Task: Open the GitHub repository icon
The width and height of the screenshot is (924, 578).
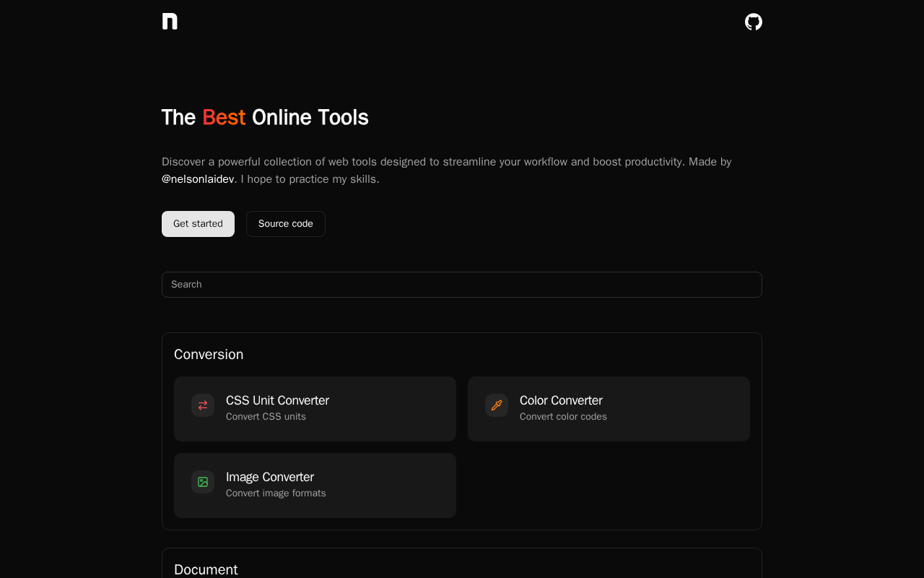Action: click(753, 22)
